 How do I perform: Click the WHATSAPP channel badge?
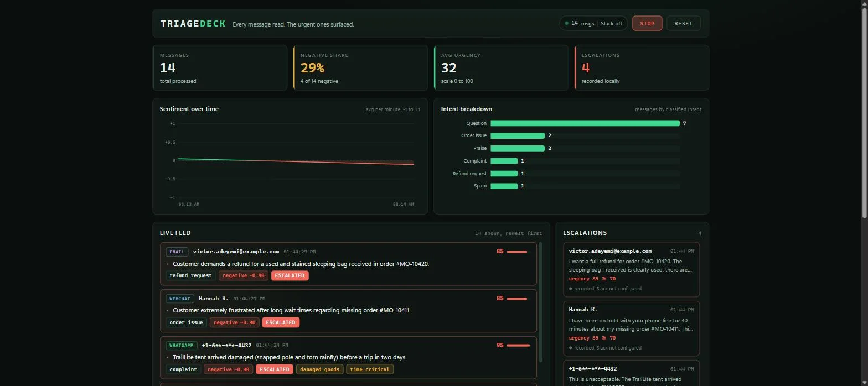182,345
